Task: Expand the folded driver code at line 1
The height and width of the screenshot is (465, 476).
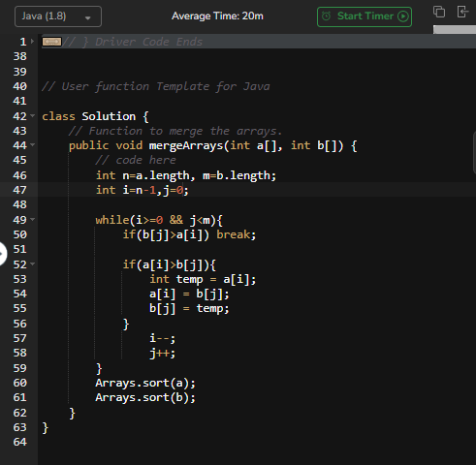Action: click(x=32, y=42)
